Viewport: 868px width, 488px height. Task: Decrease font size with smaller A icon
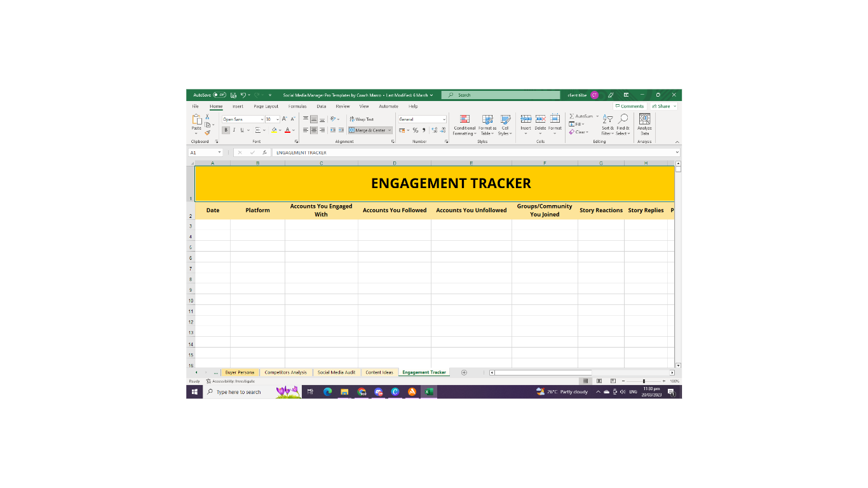tap(293, 119)
